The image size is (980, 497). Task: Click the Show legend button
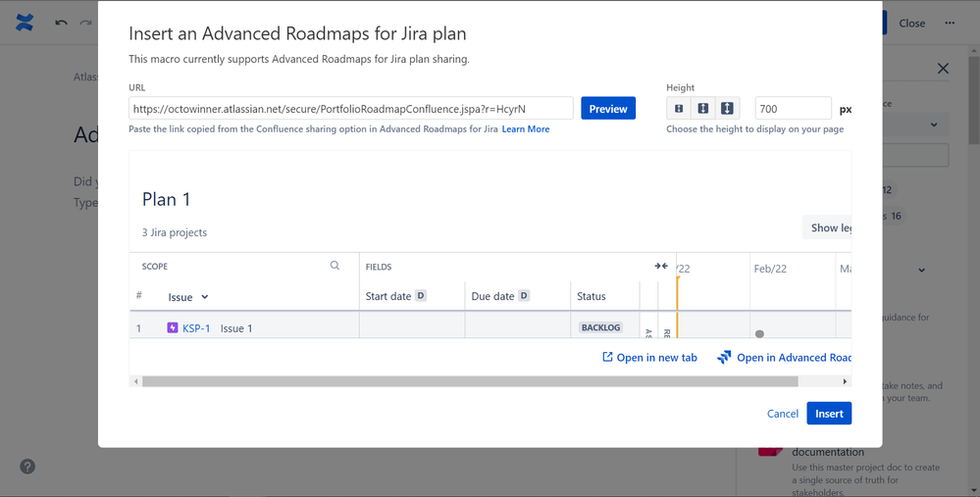pyautogui.click(x=827, y=227)
